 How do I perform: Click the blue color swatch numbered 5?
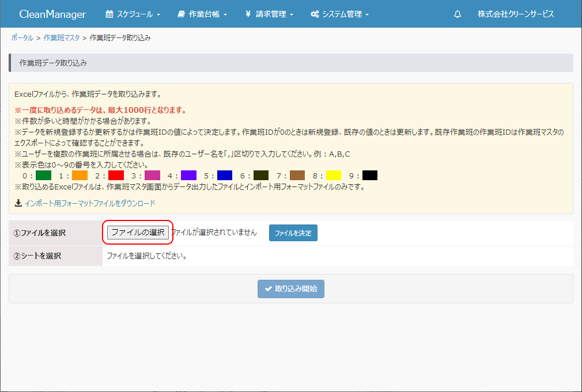(x=225, y=175)
